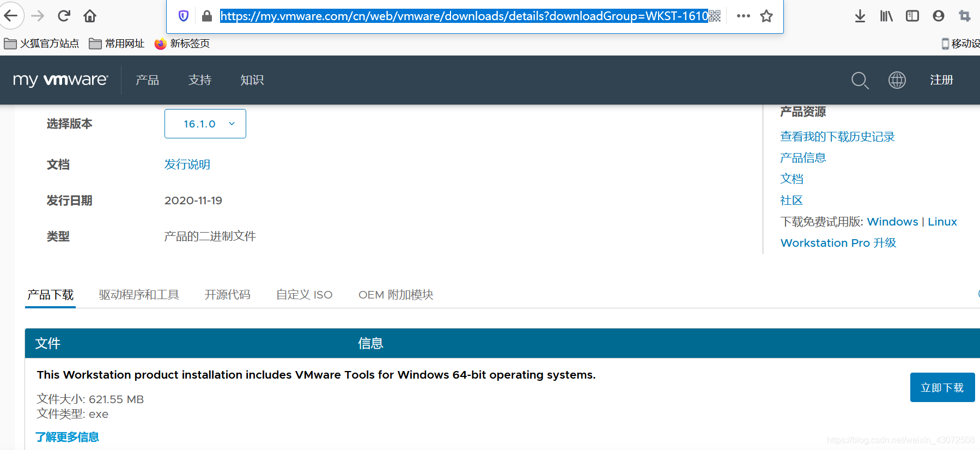Screen dimensions: 980x450
Task: Go back to previous page
Action: 11,16
